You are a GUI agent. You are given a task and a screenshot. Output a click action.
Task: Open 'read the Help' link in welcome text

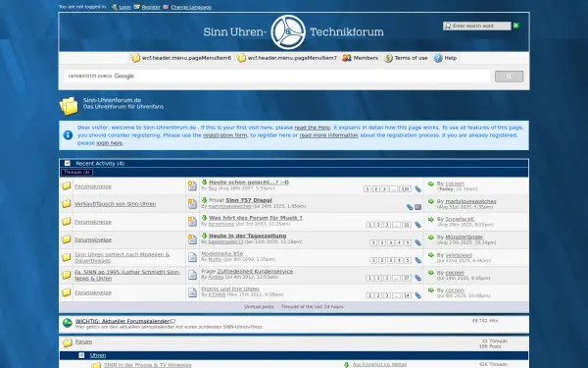coord(313,128)
